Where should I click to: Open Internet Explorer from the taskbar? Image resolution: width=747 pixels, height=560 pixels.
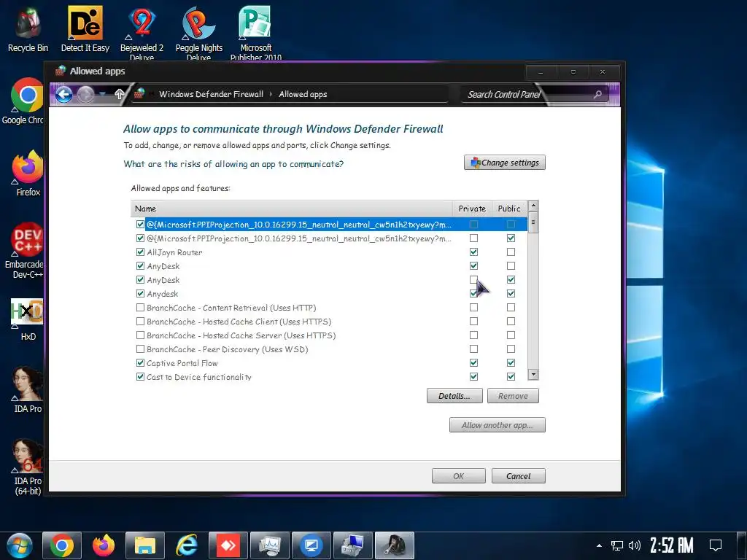click(x=187, y=545)
